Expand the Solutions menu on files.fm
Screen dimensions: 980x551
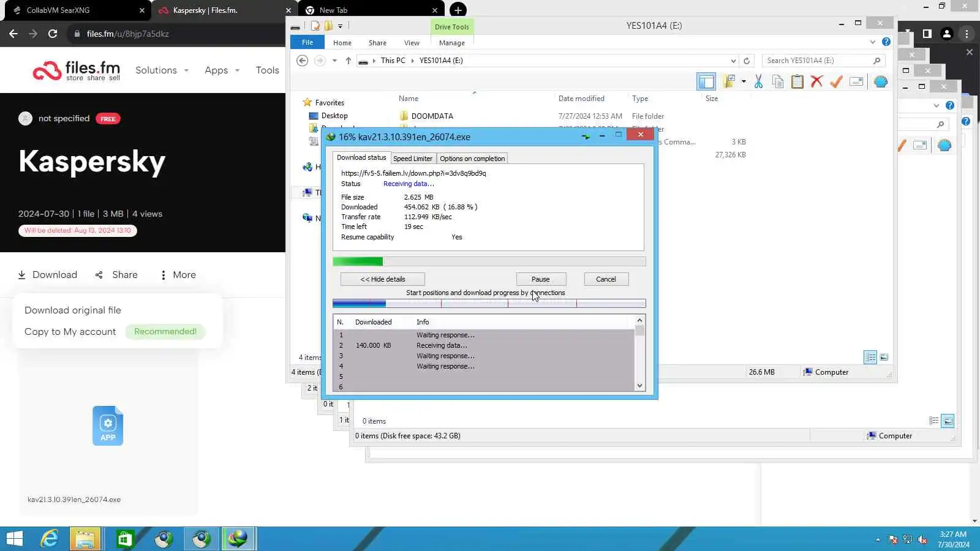(162, 70)
